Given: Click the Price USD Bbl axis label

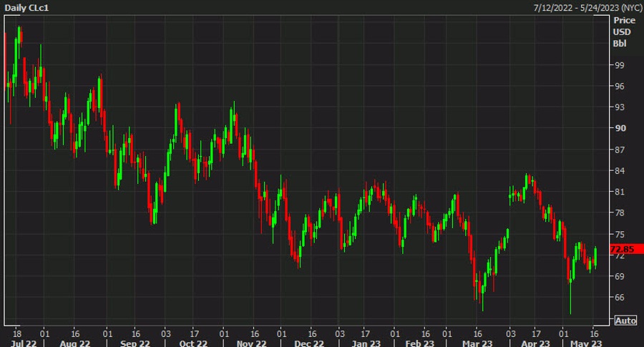Looking at the screenshot, I should coord(624,31).
